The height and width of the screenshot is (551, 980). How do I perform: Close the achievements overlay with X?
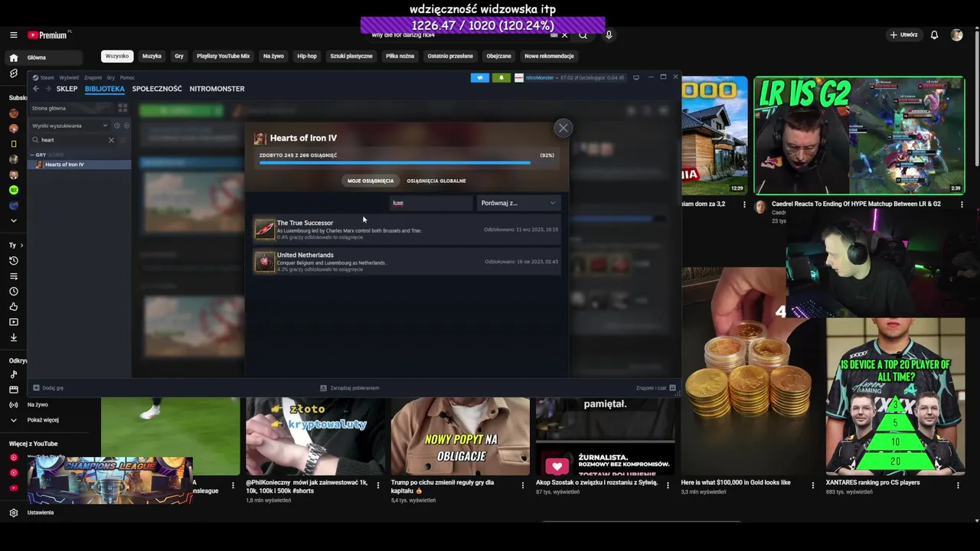[x=563, y=128]
